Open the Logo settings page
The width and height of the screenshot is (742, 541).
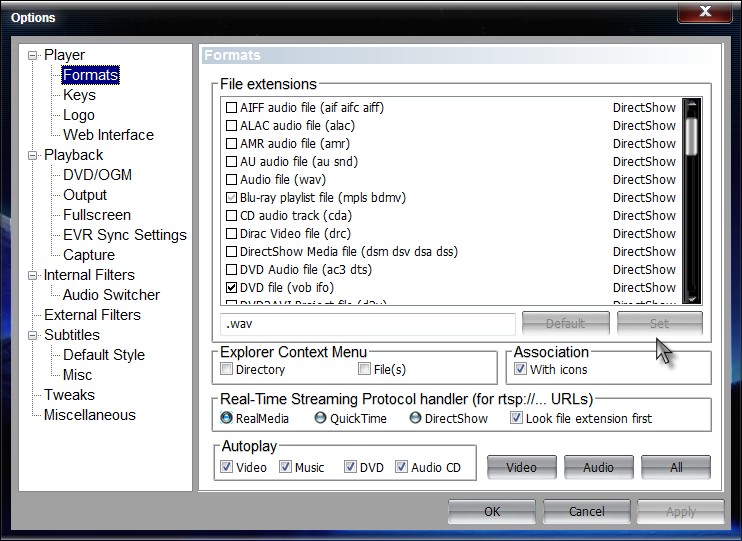coord(79,115)
